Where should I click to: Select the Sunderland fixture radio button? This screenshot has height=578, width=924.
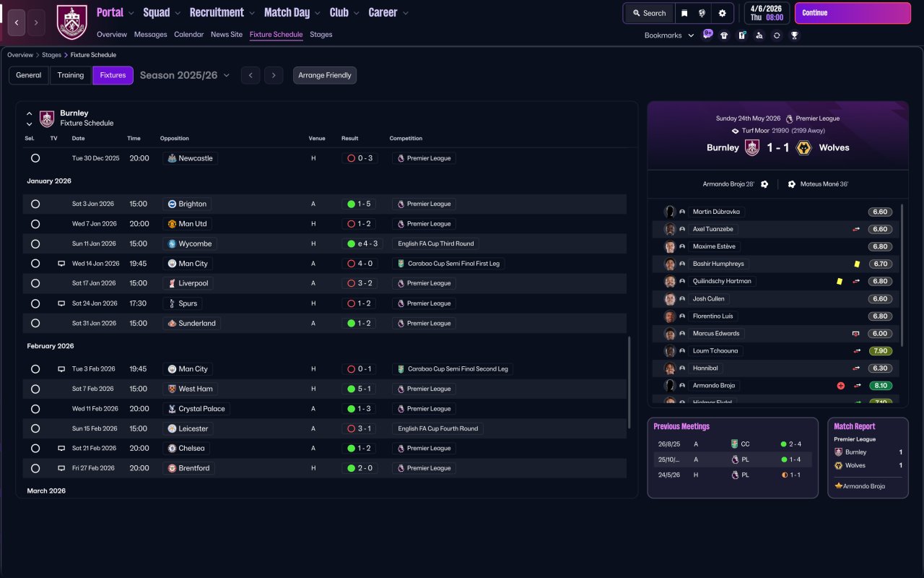(35, 323)
